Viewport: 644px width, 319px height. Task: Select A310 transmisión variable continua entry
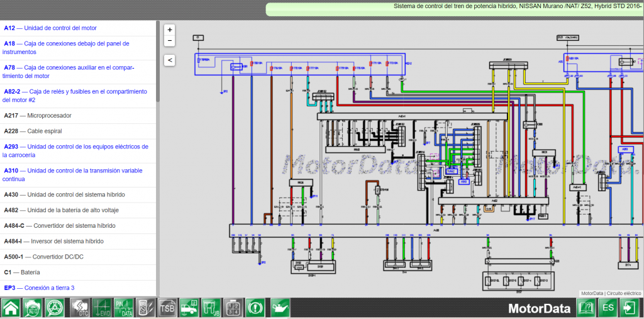point(78,175)
